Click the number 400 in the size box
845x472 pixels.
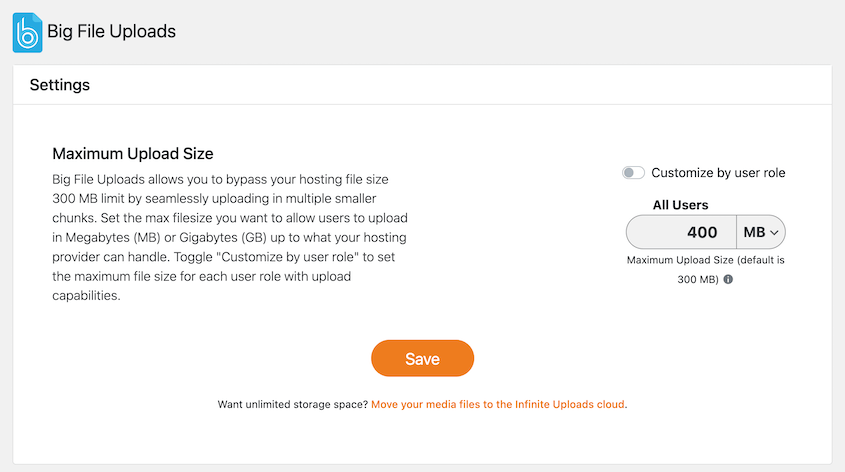702,233
